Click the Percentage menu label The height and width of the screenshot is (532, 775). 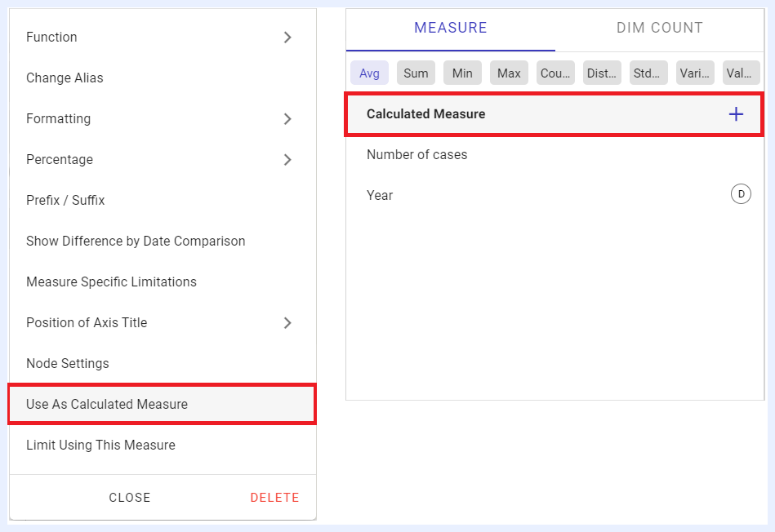click(60, 160)
